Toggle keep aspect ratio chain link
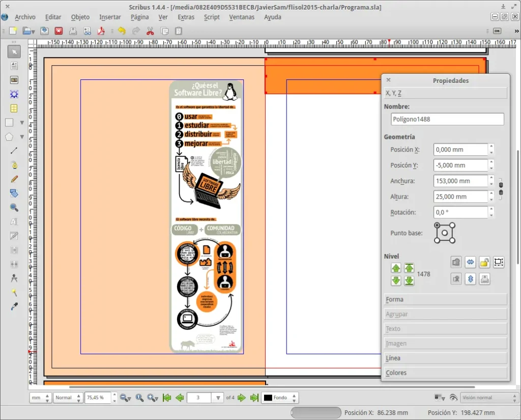This screenshot has width=521, height=420. [501, 188]
